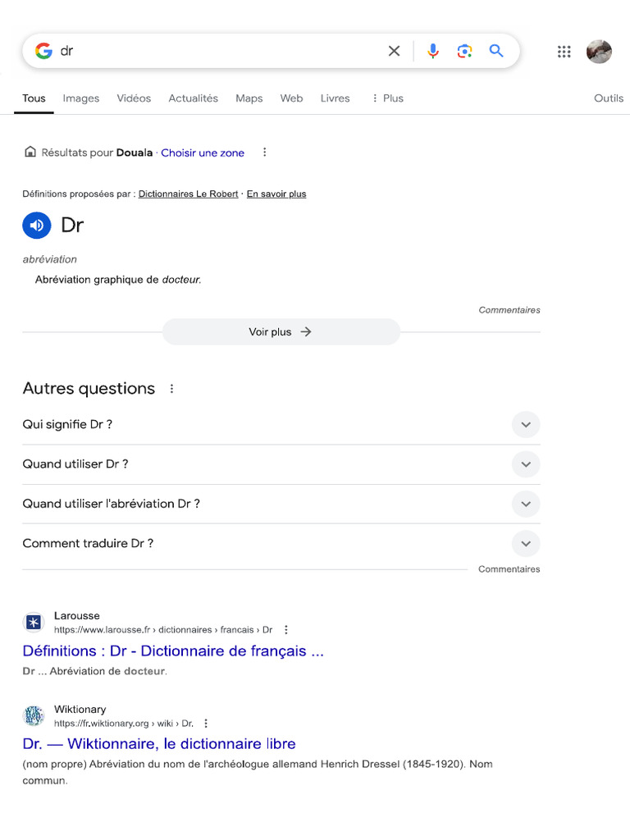This screenshot has height=840, width=630.
Task: Open the Google apps grid
Action: tap(564, 52)
